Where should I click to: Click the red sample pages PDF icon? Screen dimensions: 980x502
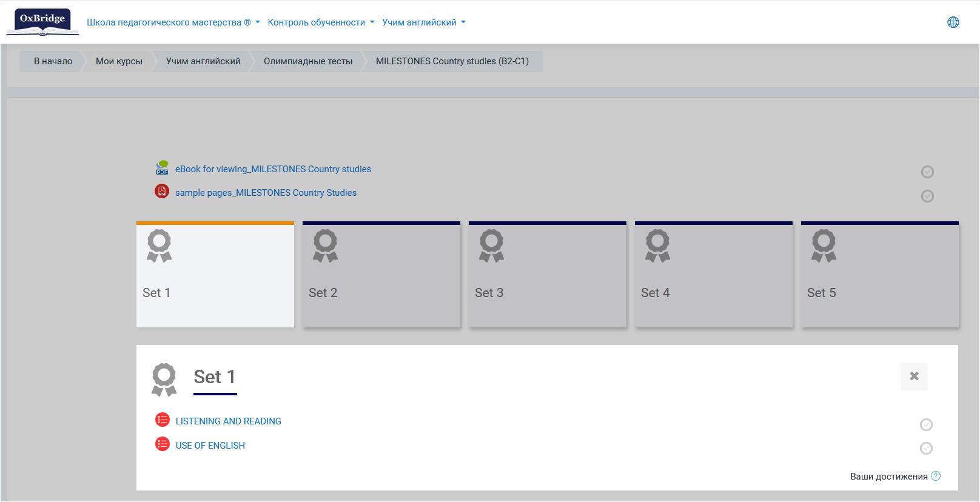tap(162, 192)
